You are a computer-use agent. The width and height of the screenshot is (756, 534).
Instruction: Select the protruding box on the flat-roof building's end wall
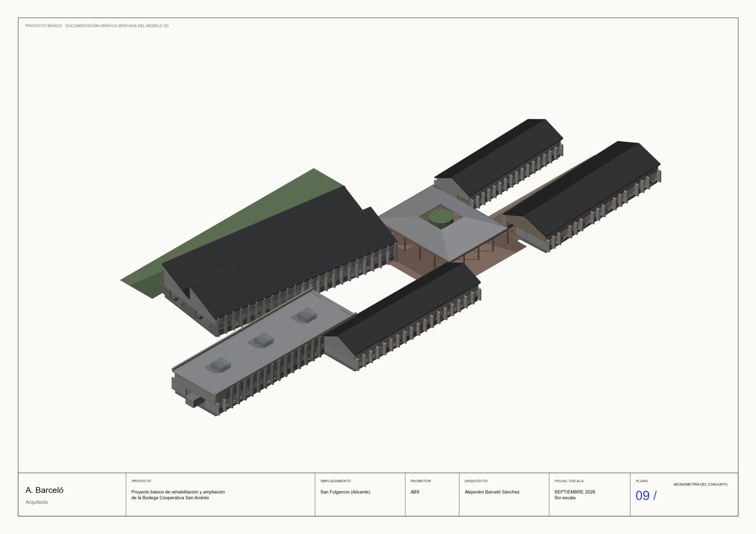coord(194,400)
